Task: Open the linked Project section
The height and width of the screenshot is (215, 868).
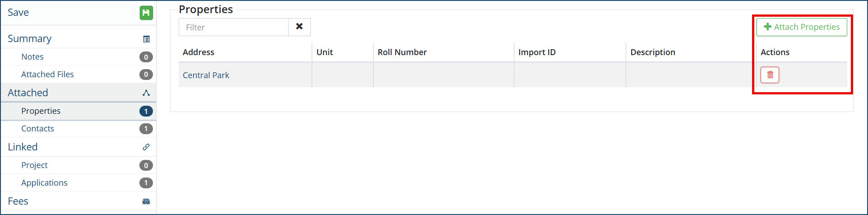Action: 34,165
